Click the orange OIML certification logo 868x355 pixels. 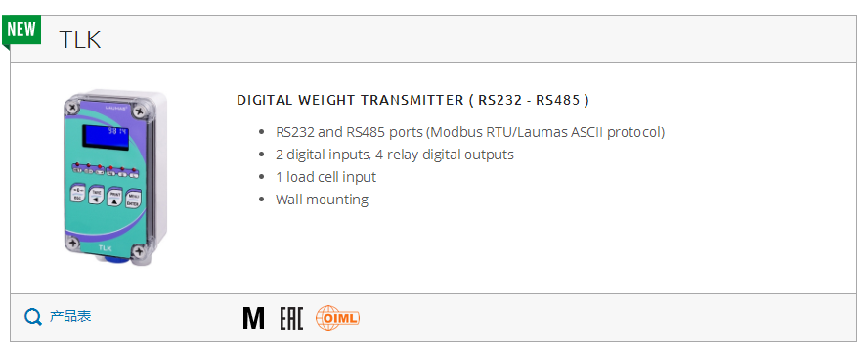(337, 318)
